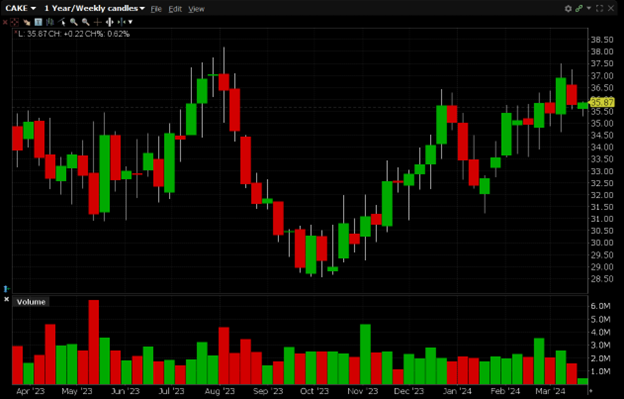Click the vertical expand arrows icon

coord(109,22)
